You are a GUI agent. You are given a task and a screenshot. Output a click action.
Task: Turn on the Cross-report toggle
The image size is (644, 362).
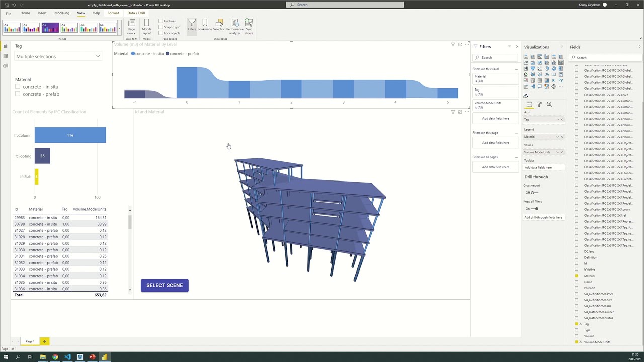tap(534, 193)
